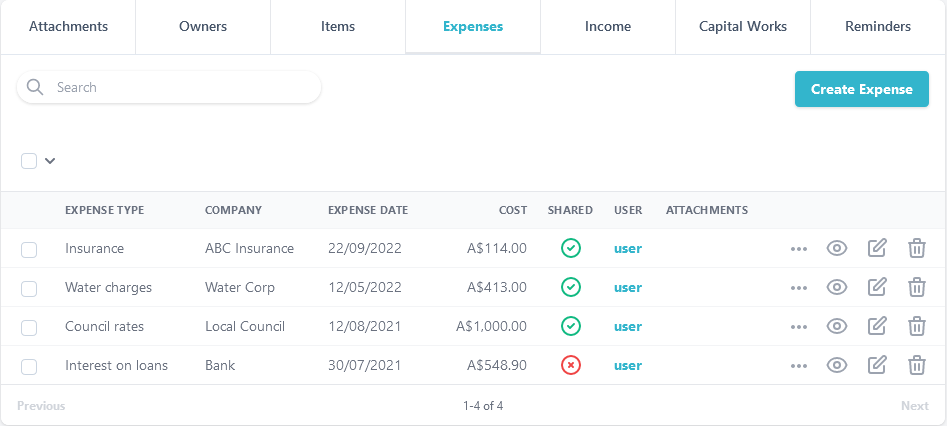Click into the Search field

[x=180, y=88]
